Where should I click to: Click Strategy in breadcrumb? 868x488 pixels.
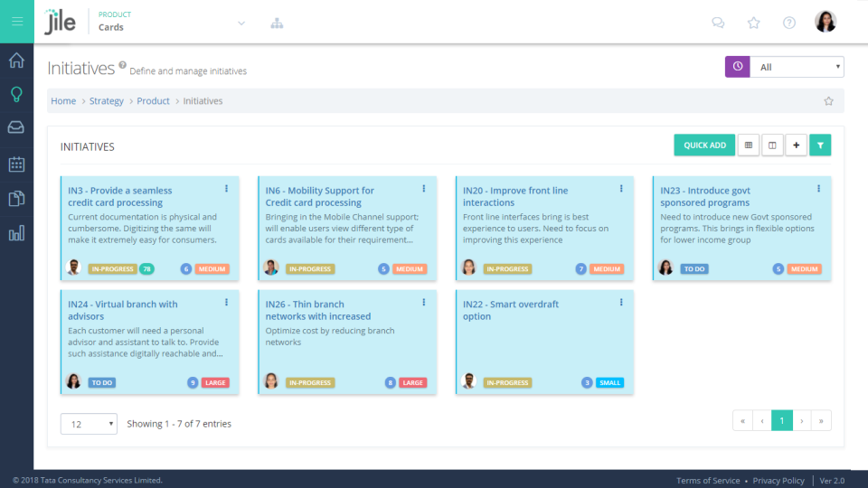[x=107, y=101]
